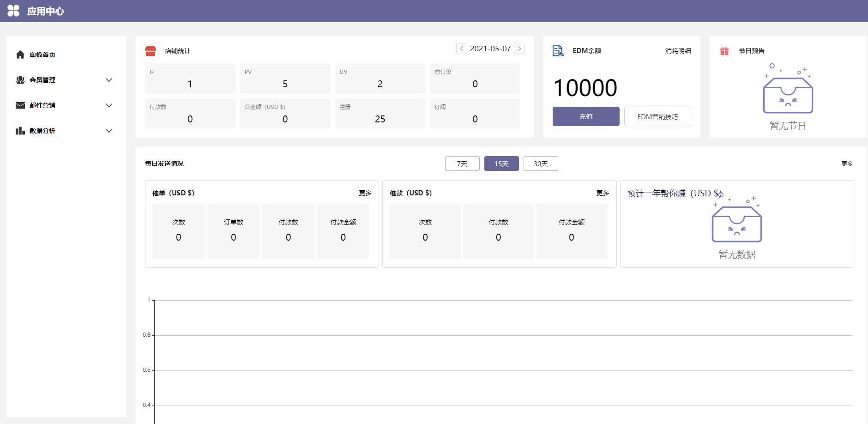Click 次数 tile in the 催款 card
Viewport: 868px width, 424px height.
pyautogui.click(x=425, y=231)
